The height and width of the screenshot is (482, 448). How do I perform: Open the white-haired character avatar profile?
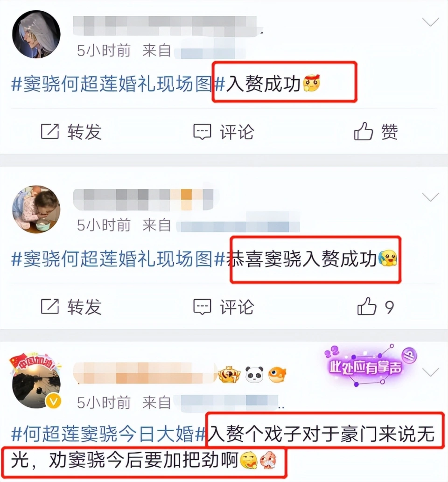(x=36, y=34)
